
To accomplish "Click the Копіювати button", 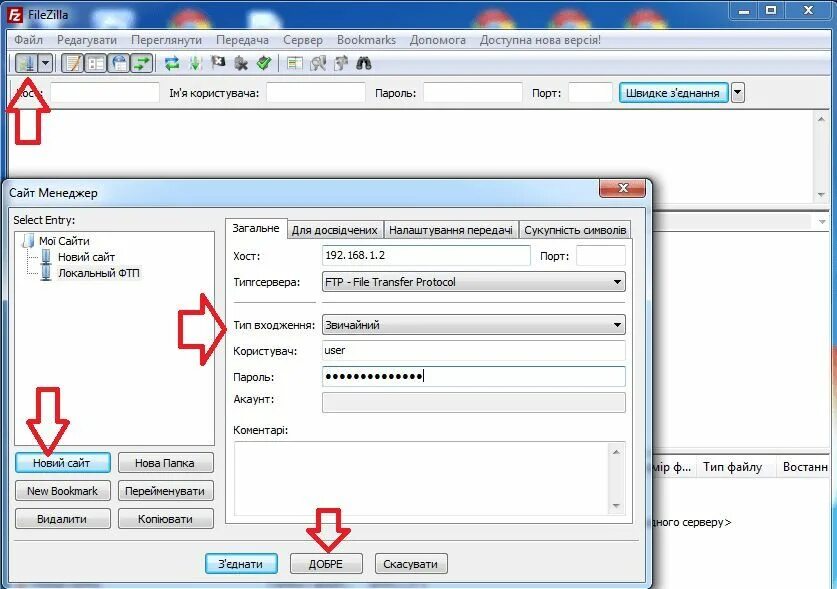I will pos(165,519).
